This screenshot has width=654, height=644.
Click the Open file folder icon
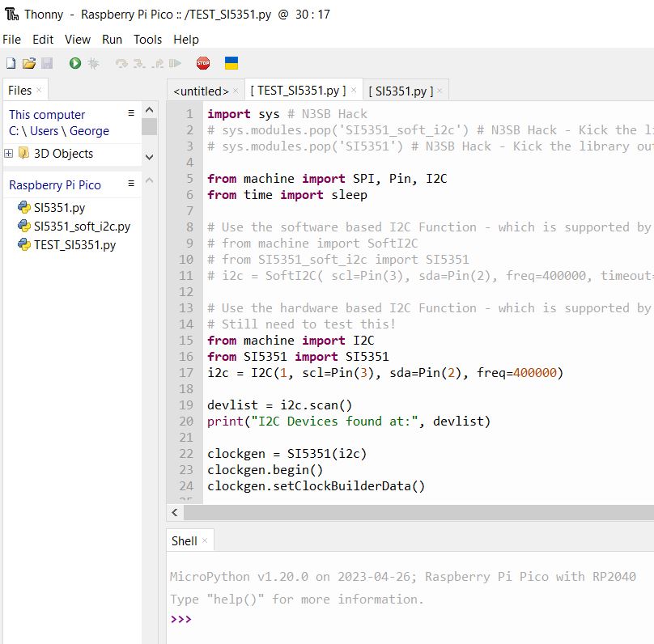(x=28, y=63)
